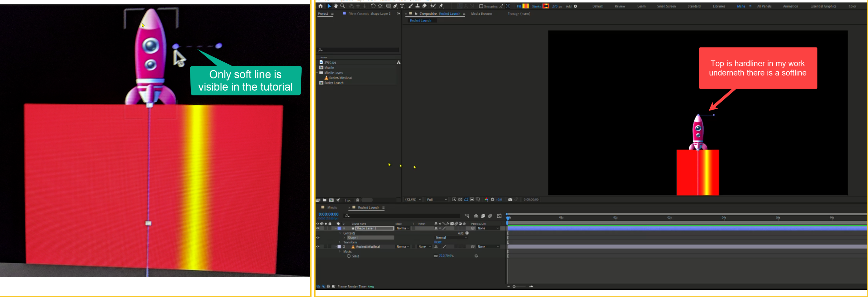
Task: Hide the Rocket/Missile.ai layer
Action: (318, 247)
